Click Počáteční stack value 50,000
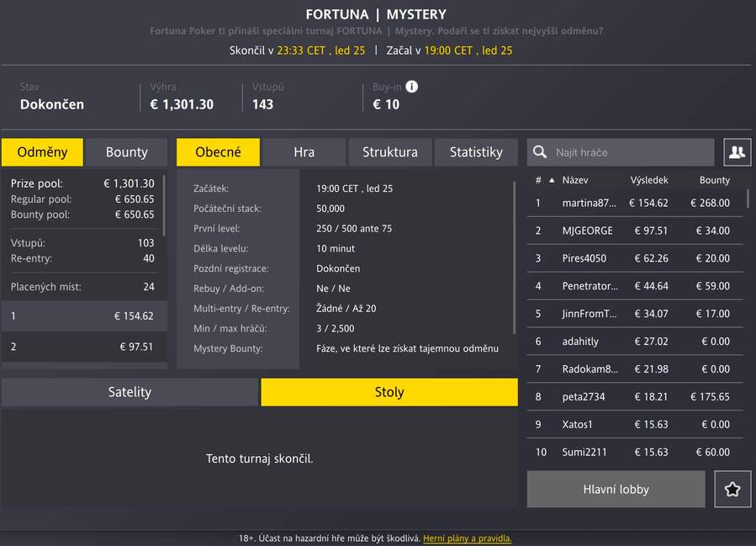This screenshot has width=756, height=546. 330,209
